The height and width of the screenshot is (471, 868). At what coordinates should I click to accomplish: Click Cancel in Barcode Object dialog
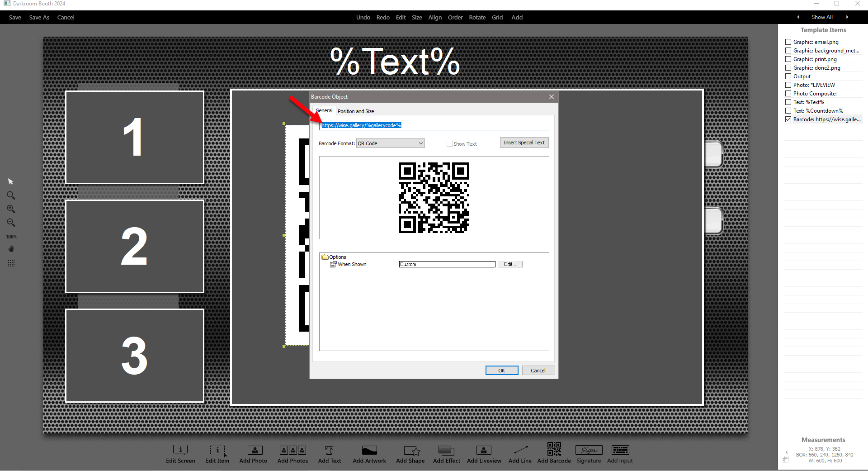pos(538,371)
